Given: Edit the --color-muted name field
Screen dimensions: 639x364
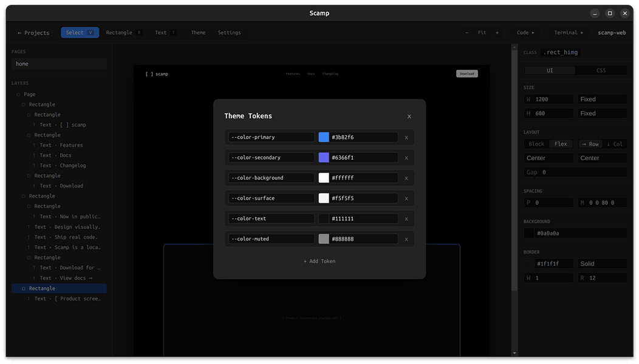Looking at the screenshot, I should click(x=271, y=239).
